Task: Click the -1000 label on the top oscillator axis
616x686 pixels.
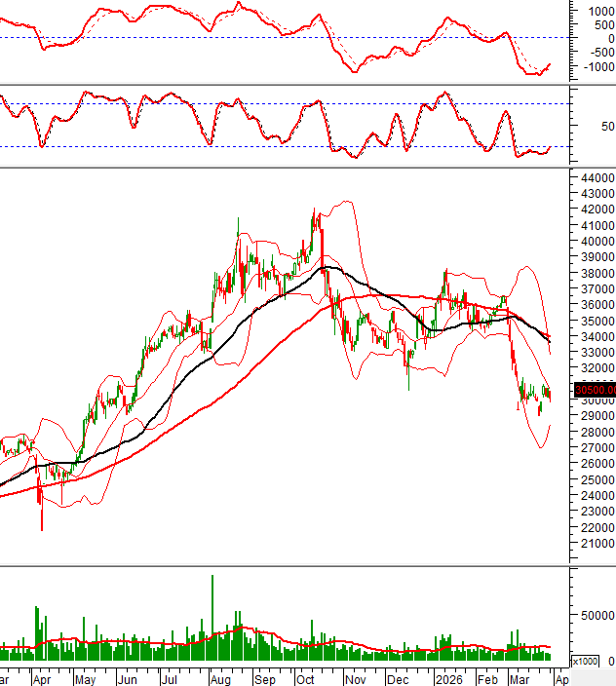Action: [x=595, y=67]
